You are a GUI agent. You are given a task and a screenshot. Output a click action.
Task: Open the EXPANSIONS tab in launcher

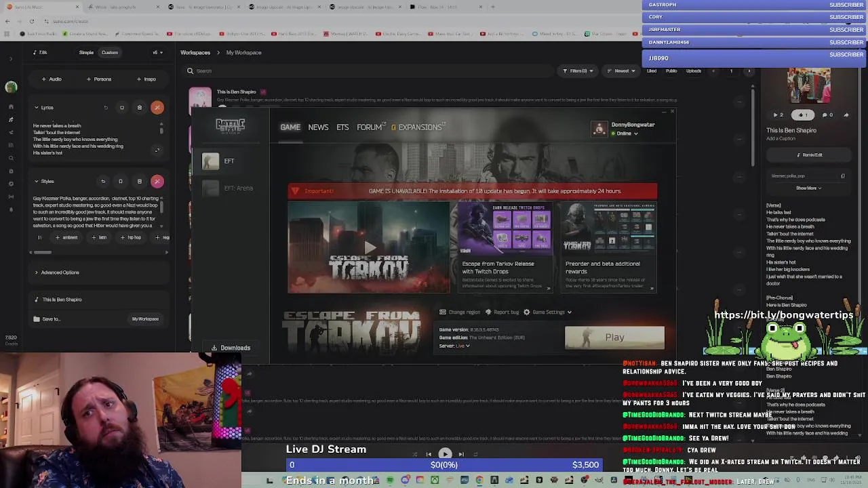420,127
